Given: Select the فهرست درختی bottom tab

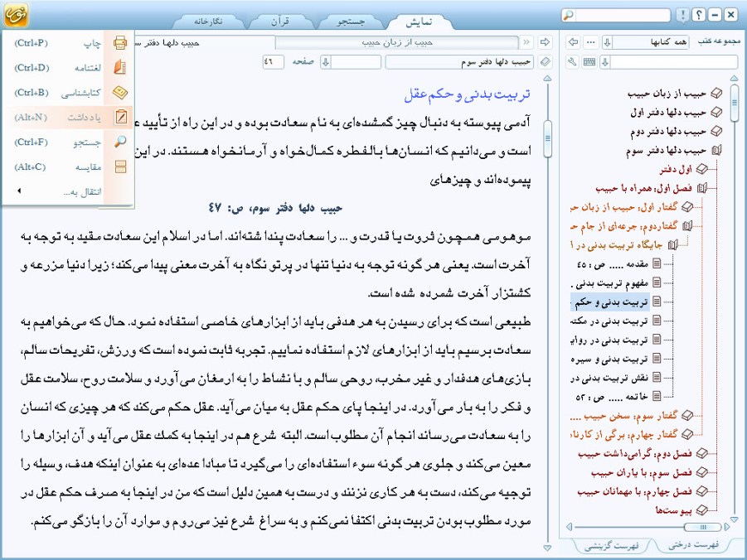Looking at the screenshot, I should [x=693, y=545].
